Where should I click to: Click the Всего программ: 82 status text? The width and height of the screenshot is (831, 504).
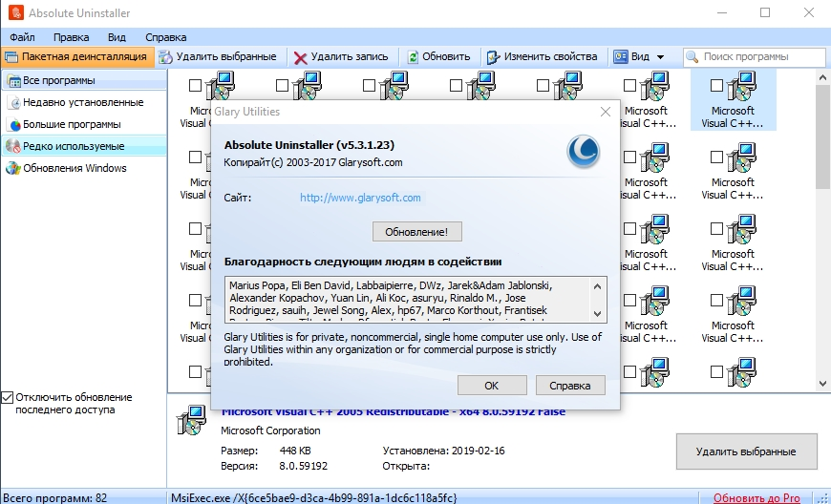(x=55, y=498)
